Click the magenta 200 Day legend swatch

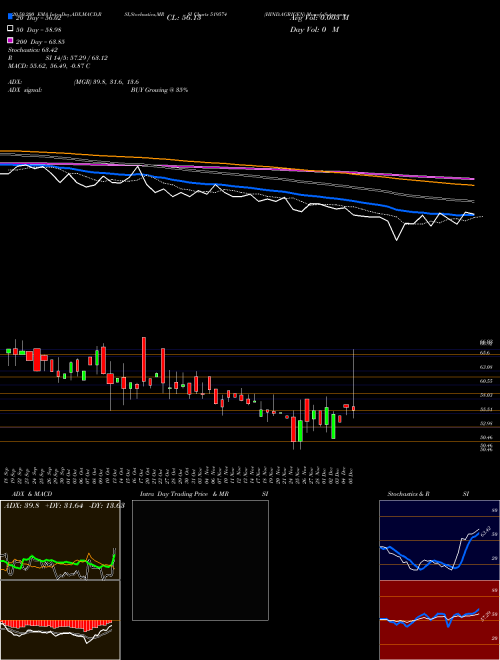coord(10,41)
